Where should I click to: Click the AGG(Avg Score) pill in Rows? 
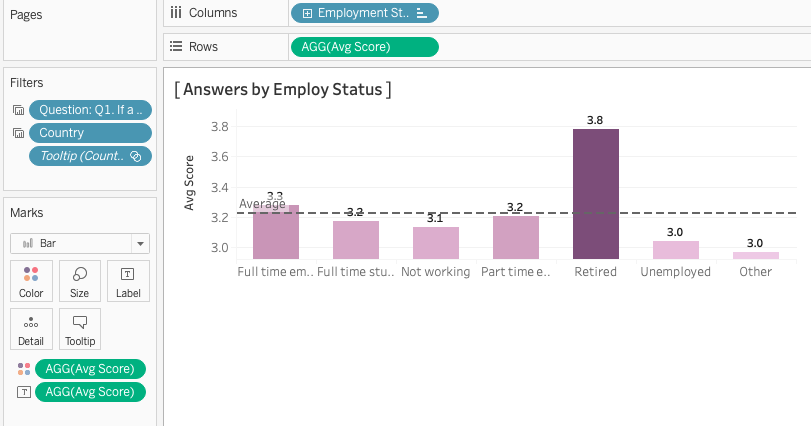click(x=363, y=46)
